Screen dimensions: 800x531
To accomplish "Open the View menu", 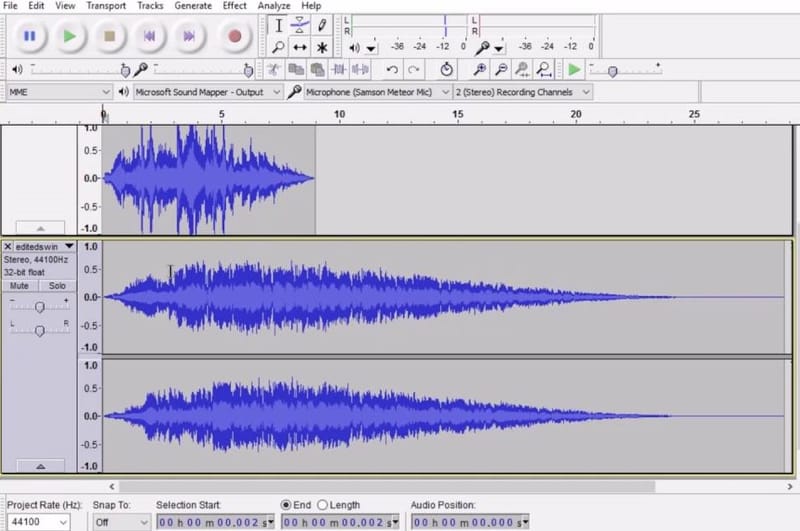I will pyautogui.click(x=65, y=6).
